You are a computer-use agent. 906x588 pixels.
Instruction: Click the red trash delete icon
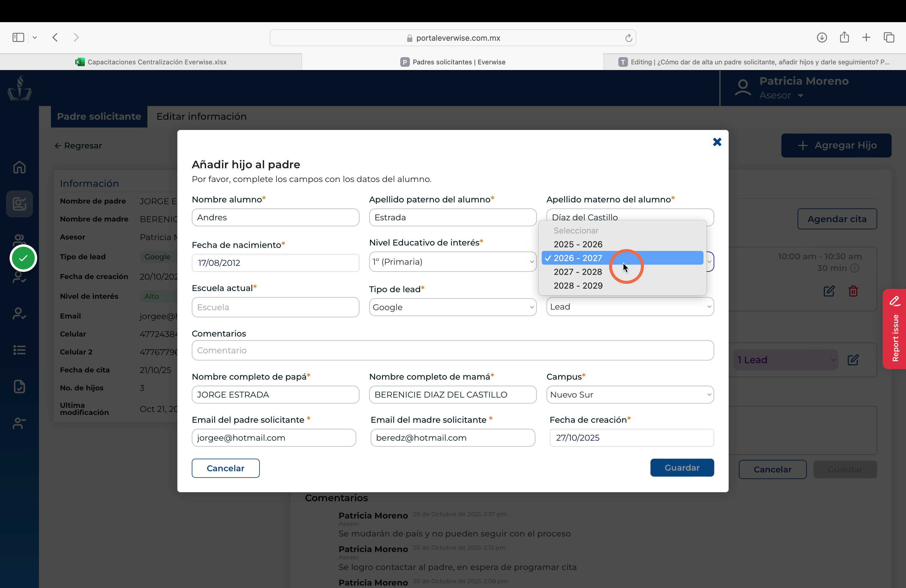coord(853,291)
